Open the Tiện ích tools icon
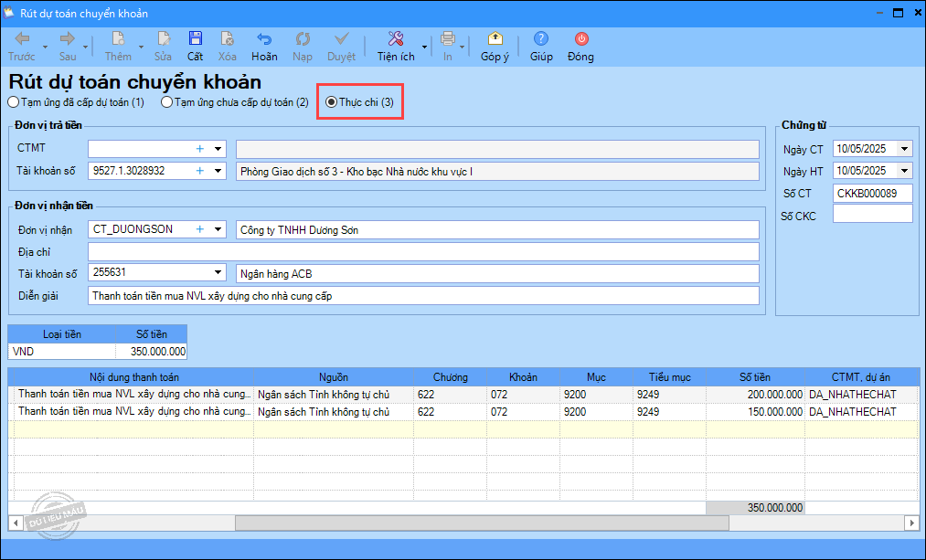926x560 pixels. (x=395, y=38)
